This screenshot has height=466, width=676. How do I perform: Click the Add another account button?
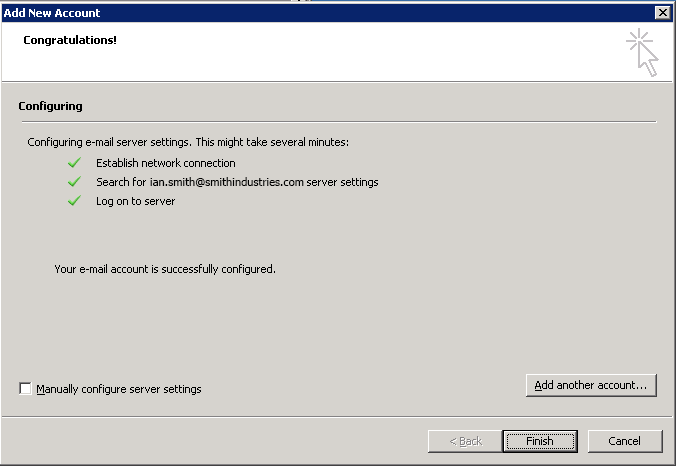click(590, 385)
